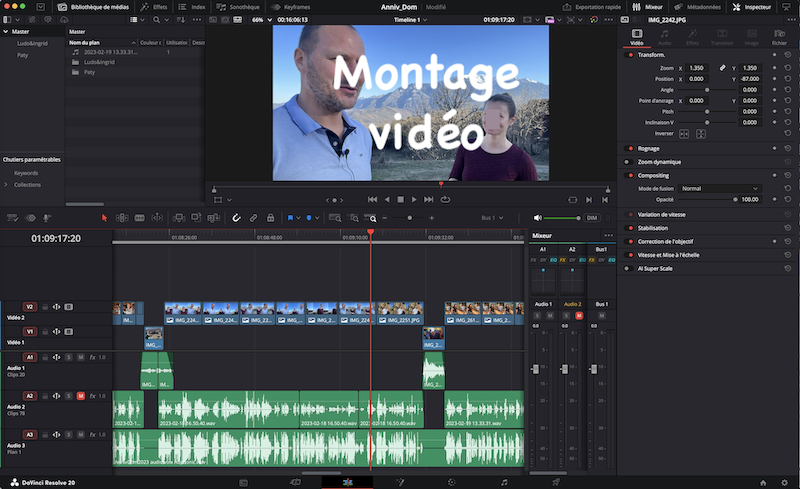Toggle the Inspecteur panel button
The width and height of the screenshot is (800, 489).
752,7
